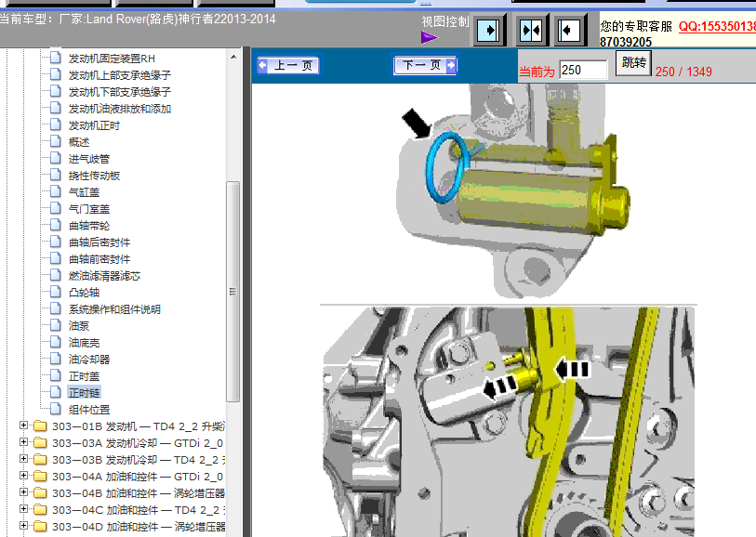The height and width of the screenshot is (537, 756).
Task: Click page icon beside 凸轮轴
Action: pyautogui.click(x=56, y=292)
